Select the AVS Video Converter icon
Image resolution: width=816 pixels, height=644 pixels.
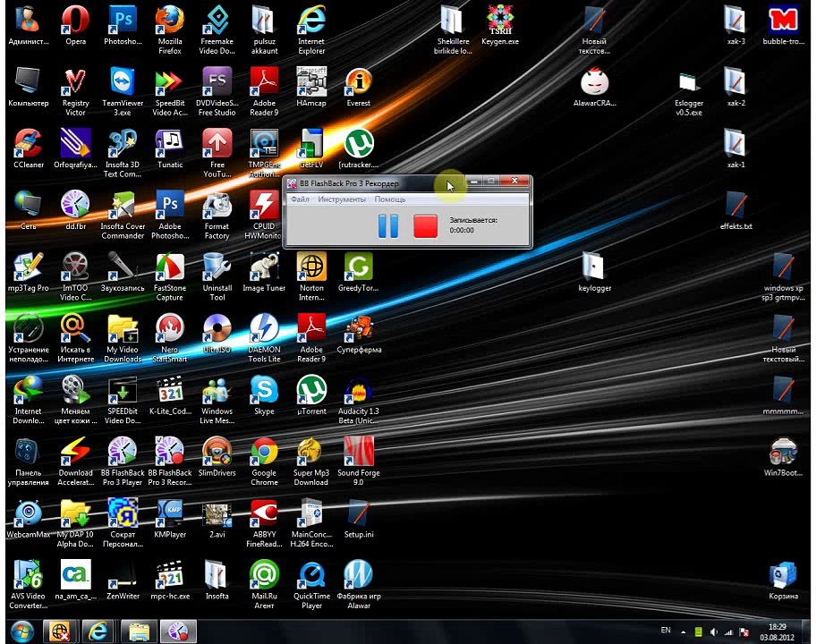29,585
